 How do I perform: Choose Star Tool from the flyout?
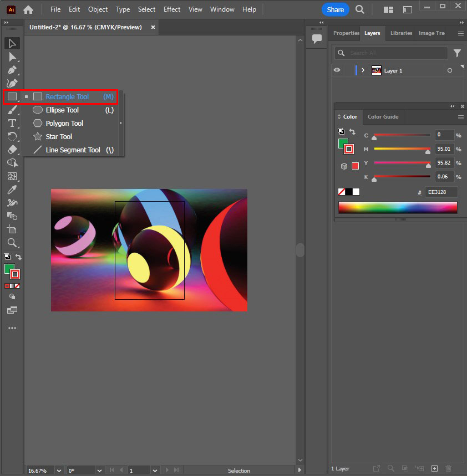tap(59, 136)
